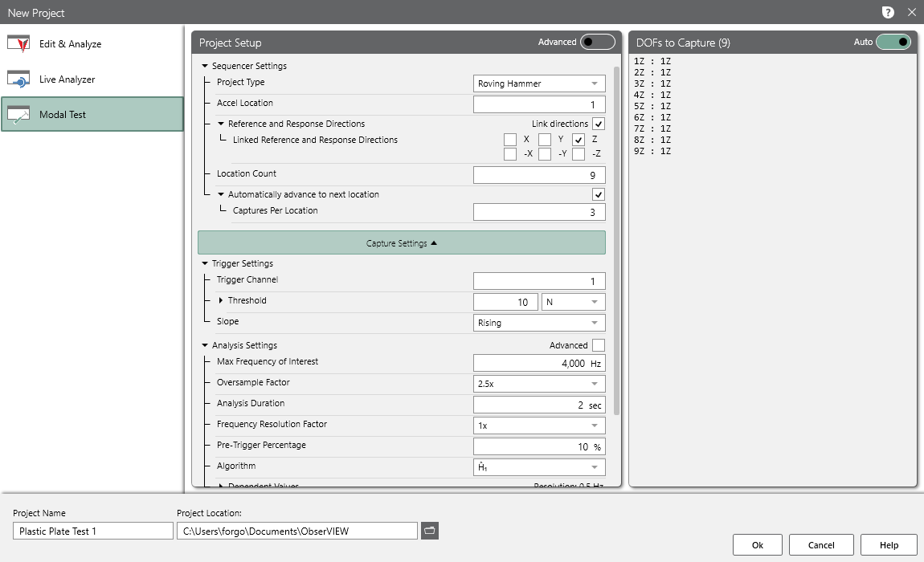Viewport: 924px width, 562px height.
Task: Check the -Y direction checkbox
Action: click(x=545, y=154)
